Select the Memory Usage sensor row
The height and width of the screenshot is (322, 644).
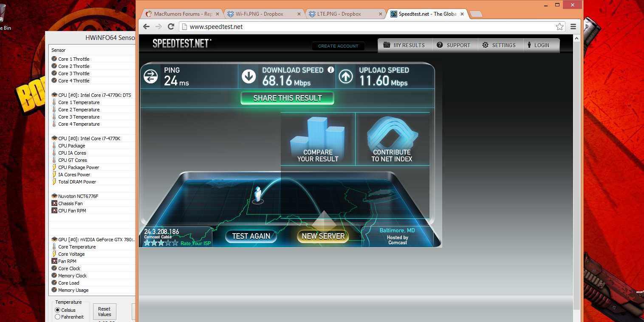coord(93,290)
